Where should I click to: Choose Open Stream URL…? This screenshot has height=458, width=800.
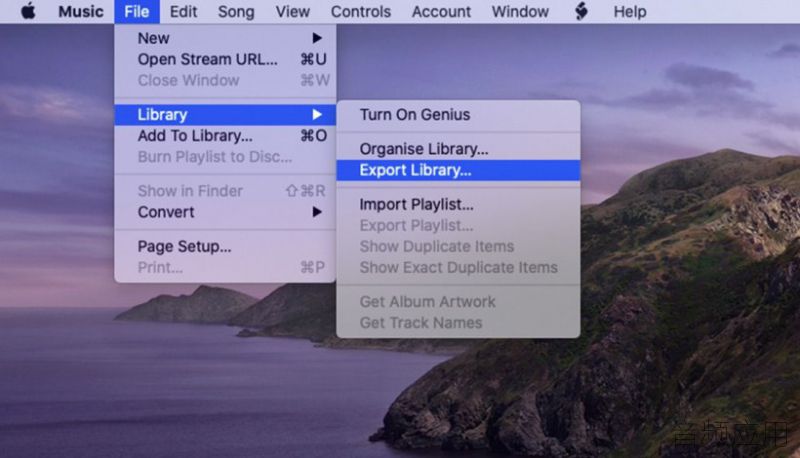point(225,59)
